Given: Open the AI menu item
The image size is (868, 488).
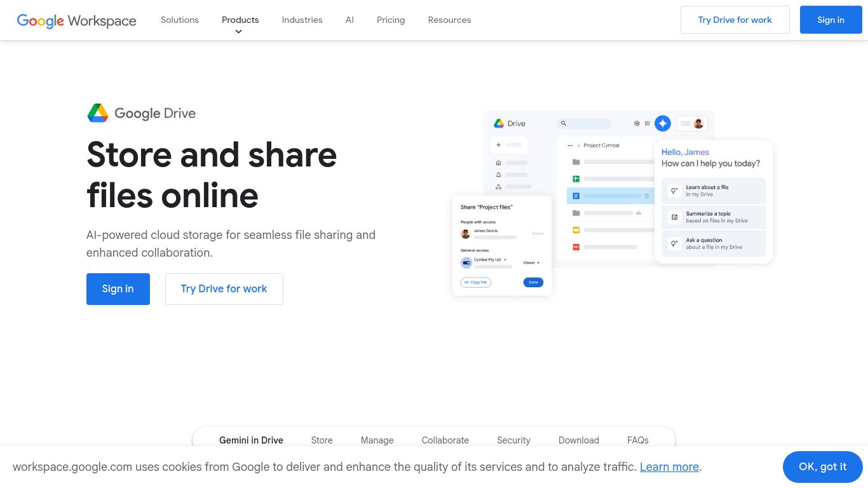Looking at the screenshot, I should click(x=349, y=20).
